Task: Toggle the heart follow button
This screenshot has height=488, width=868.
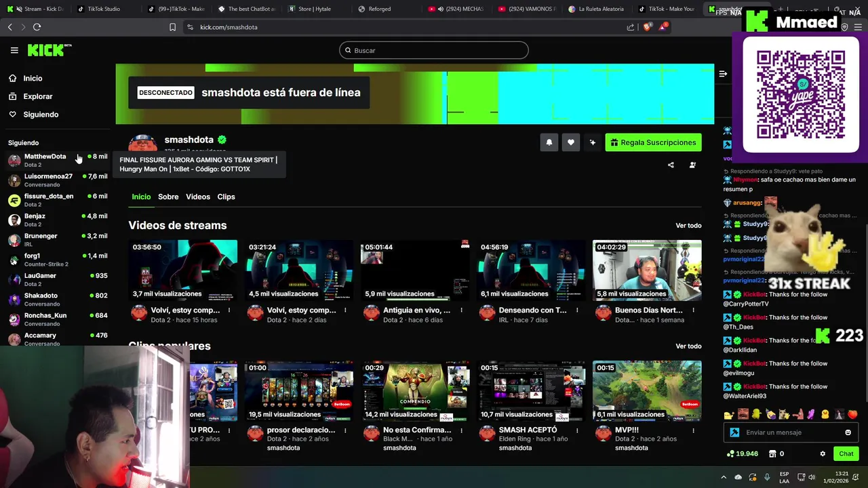Action: click(571, 142)
